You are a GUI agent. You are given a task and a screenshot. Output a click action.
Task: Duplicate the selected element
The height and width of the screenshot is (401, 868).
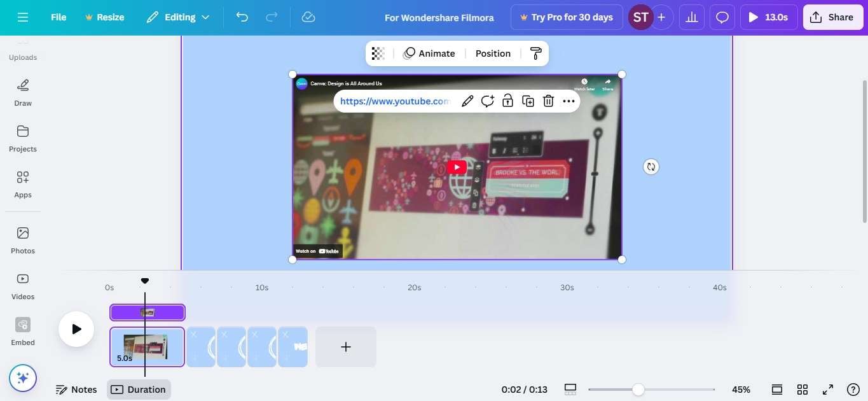[528, 101]
